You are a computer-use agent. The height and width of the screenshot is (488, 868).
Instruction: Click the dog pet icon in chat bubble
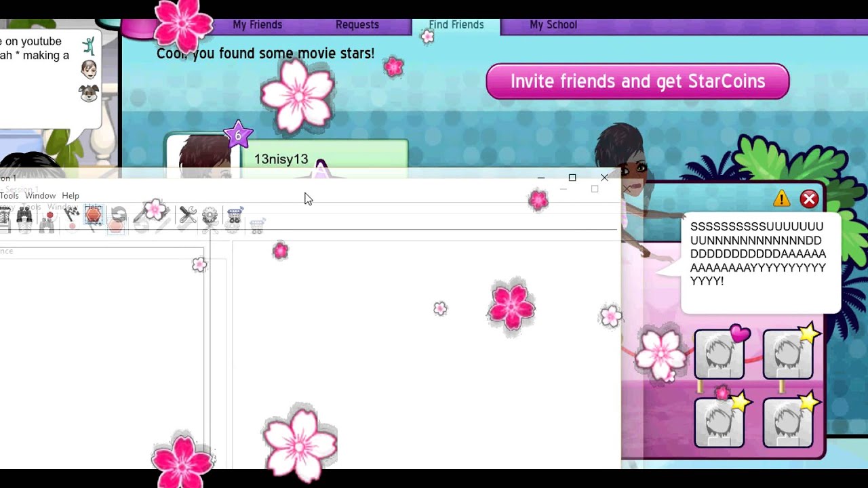89,92
